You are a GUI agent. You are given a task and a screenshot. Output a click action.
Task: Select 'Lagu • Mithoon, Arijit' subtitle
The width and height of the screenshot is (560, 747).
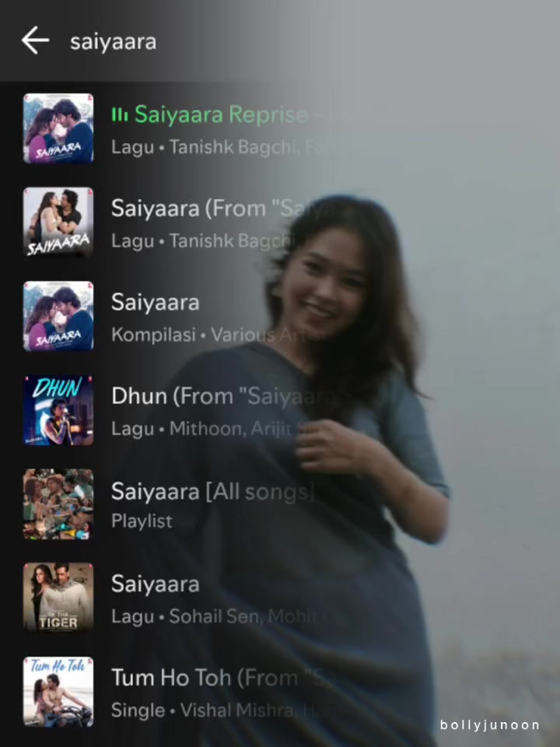coord(201,428)
